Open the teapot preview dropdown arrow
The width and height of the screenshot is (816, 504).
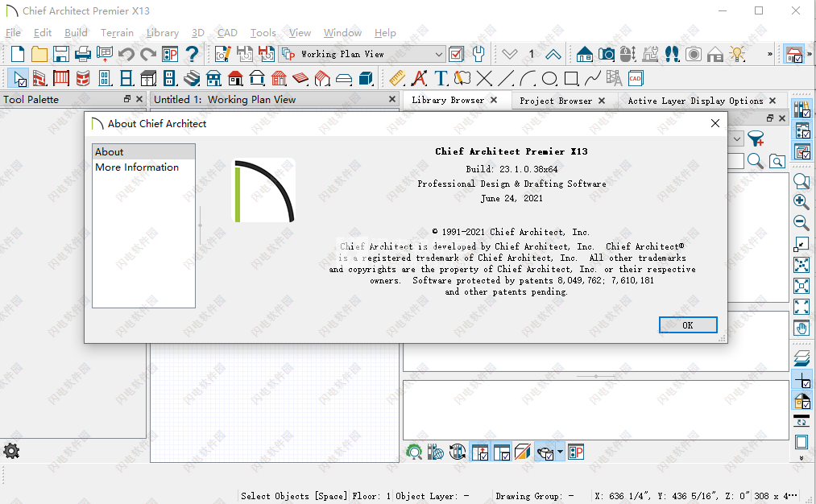tap(560, 452)
